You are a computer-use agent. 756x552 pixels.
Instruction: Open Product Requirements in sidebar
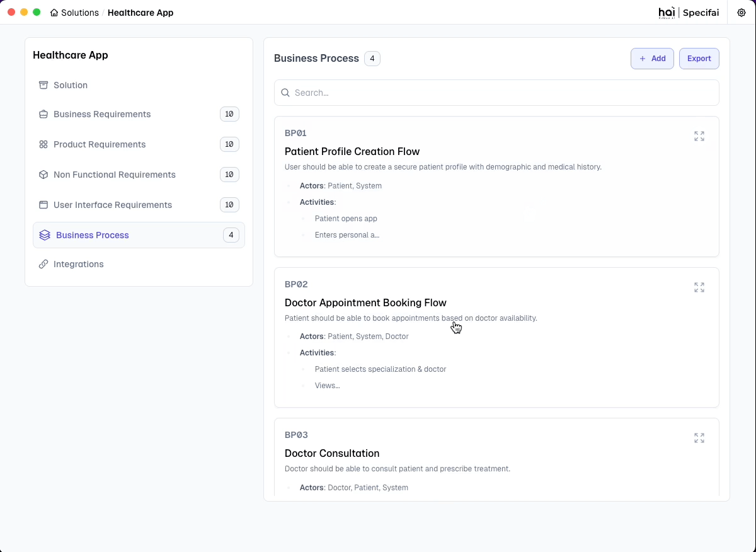[x=139, y=144]
